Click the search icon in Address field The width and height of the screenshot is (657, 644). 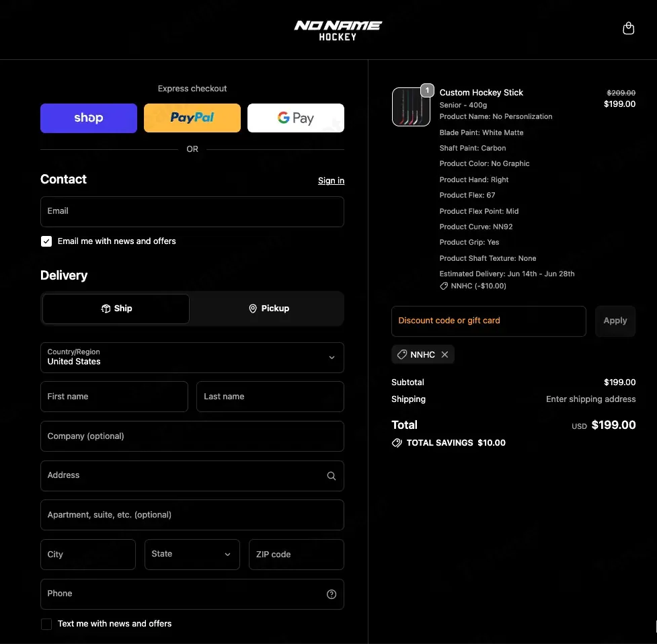[x=331, y=476]
